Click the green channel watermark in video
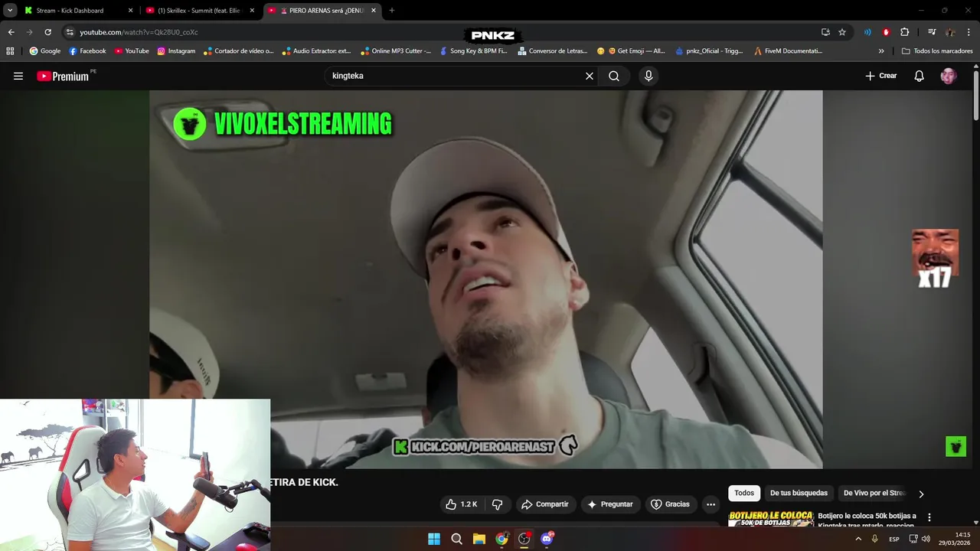 955,446
